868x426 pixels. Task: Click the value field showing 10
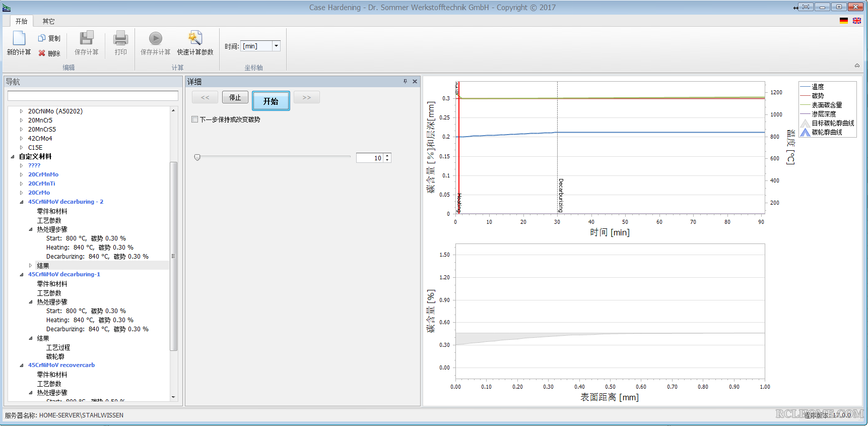[x=370, y=158]
